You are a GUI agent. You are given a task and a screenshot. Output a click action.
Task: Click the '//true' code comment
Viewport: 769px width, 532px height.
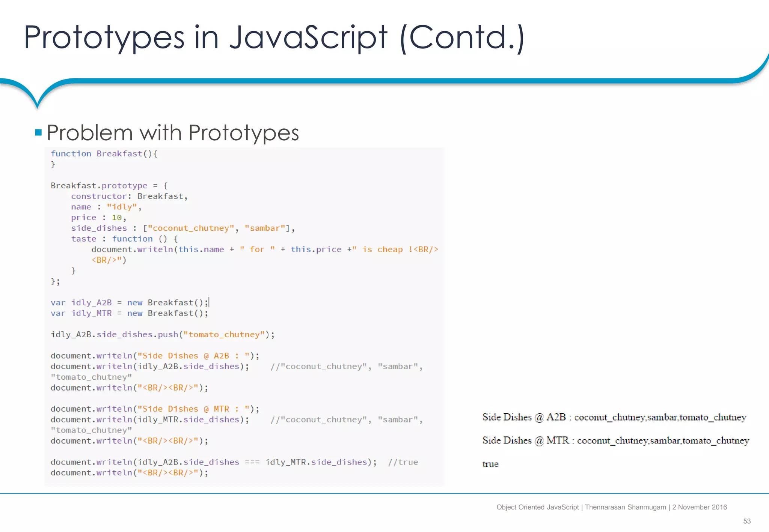[x=403, y=462]
